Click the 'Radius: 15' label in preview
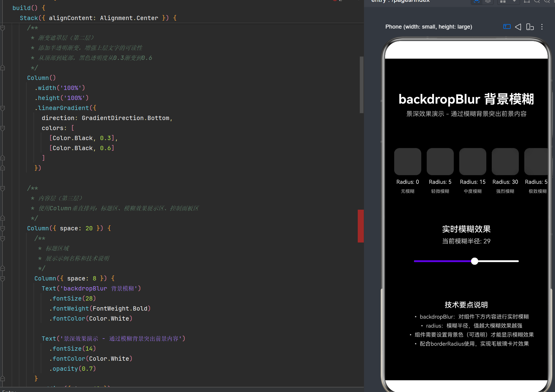 pos(473,182)
